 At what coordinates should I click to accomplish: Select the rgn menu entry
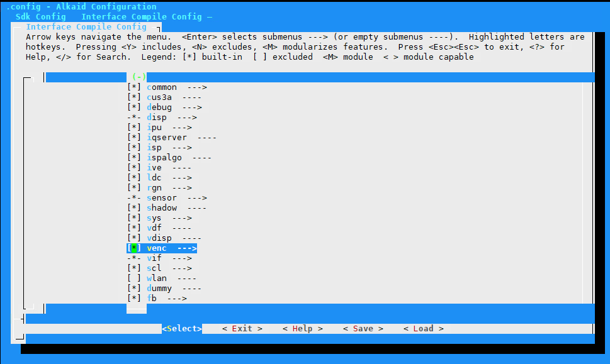(x=154, y=188)
